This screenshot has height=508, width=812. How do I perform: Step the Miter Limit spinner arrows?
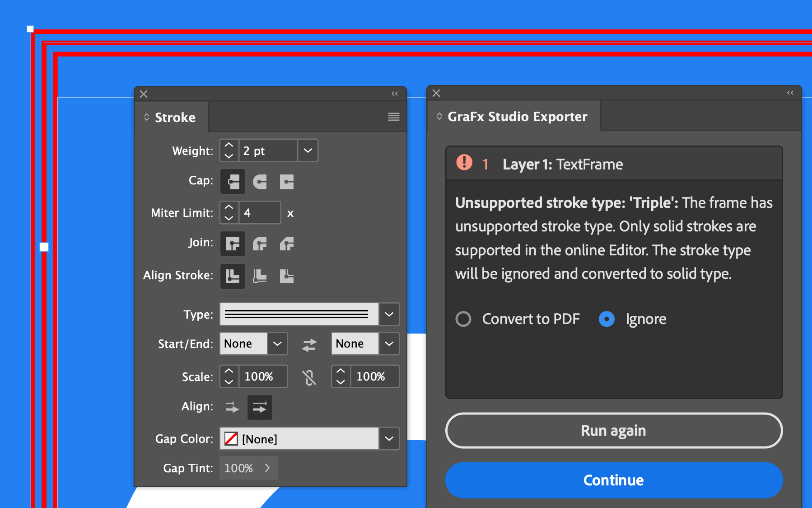(x=229, y=212)
